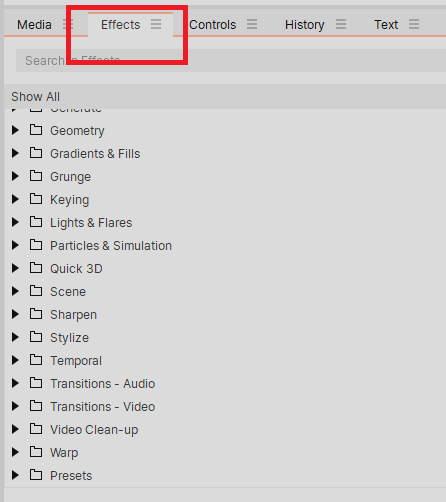This screenshot has height=502, width=446.
Task: Click the Presets folder icon
Action: pyautogui.click(x=36, y=475)
